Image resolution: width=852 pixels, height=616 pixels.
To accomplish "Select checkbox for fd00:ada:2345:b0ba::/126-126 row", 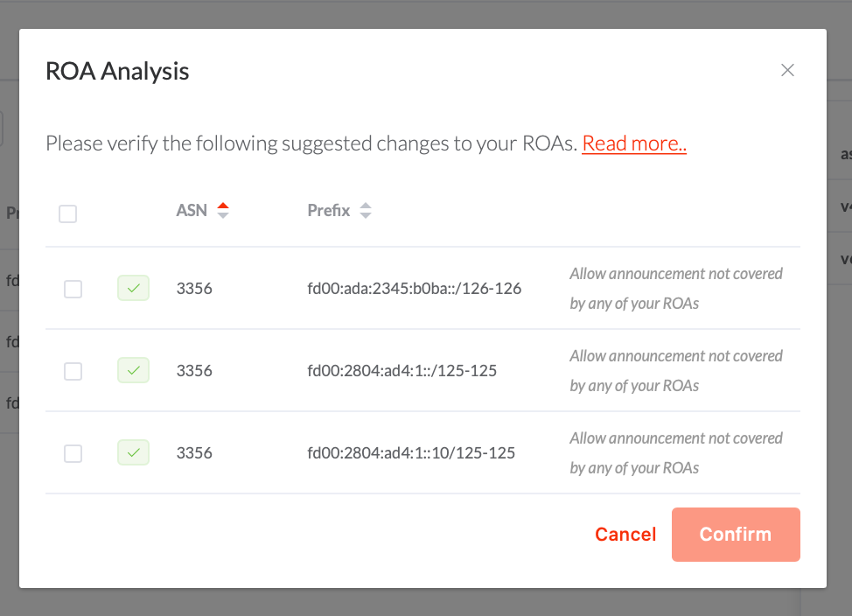I will pos(73,289).
